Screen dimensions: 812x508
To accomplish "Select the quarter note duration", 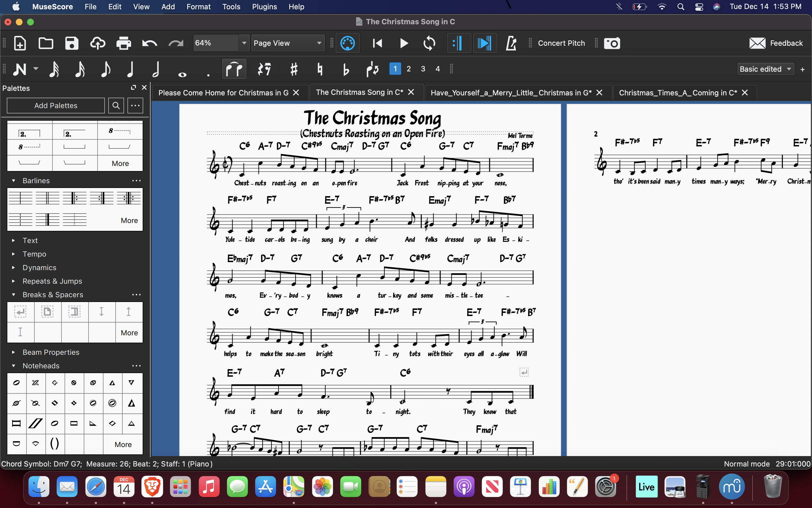I will point(131,69).
